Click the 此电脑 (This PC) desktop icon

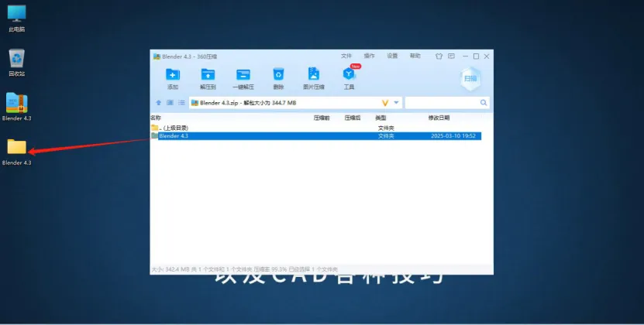[17, 19]
